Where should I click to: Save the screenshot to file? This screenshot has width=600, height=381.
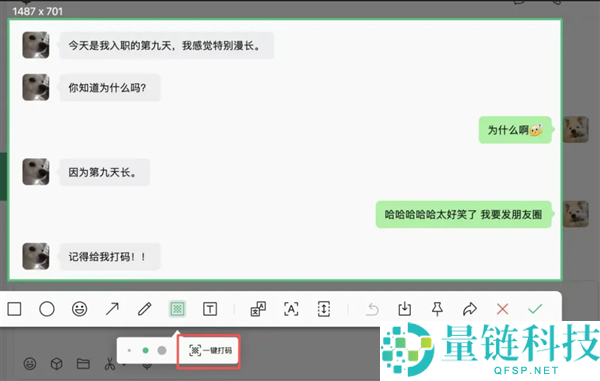coord(404,309)
